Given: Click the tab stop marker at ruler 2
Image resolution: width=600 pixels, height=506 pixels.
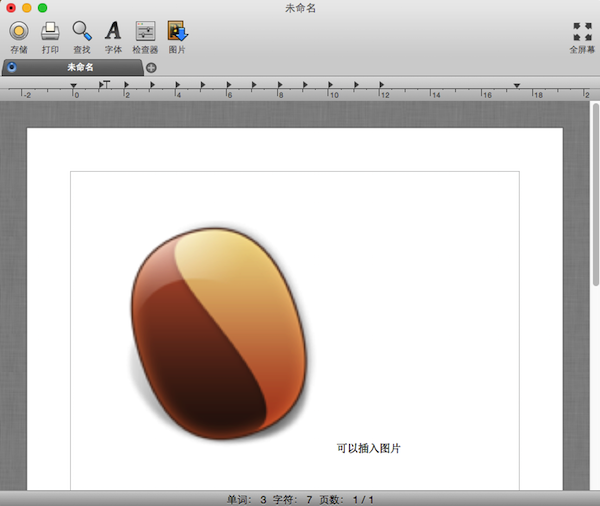Looking at the screenshot, I should pos(127,86).
